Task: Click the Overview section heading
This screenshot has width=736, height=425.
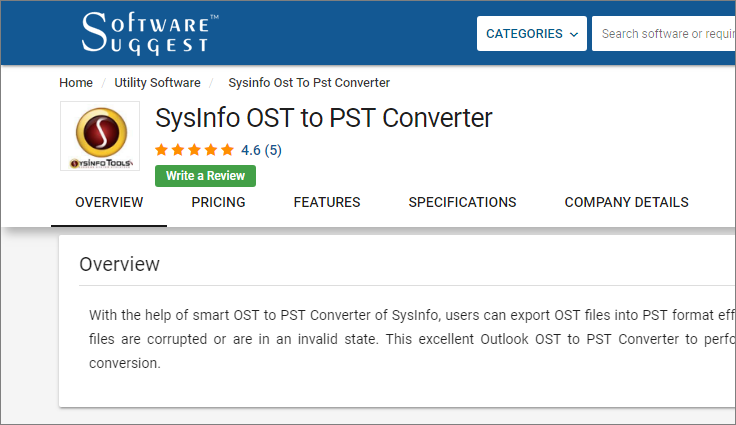Action: [119, 264]
